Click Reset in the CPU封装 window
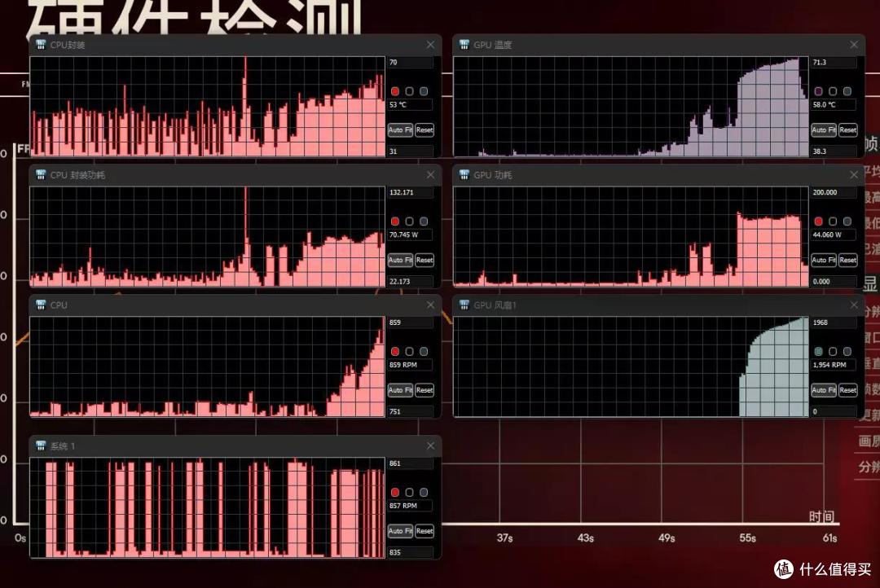The image size is (880, 588). (x=425, y=130)
